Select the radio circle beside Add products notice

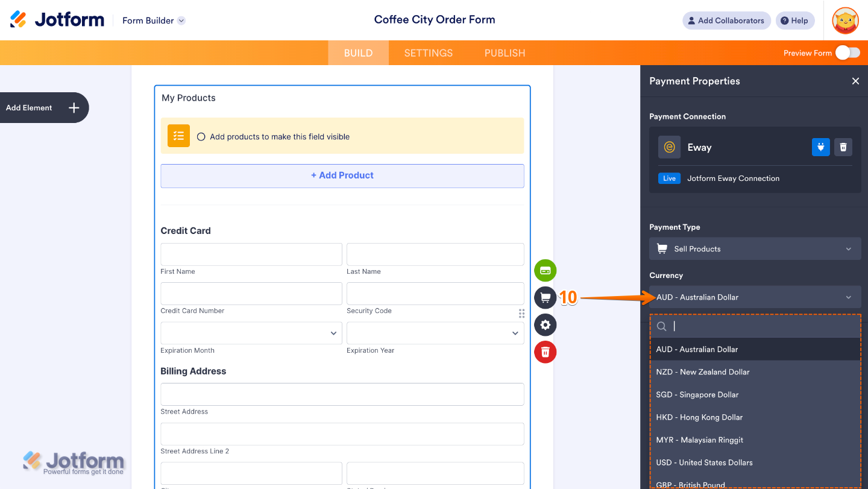tap(201, 137)
